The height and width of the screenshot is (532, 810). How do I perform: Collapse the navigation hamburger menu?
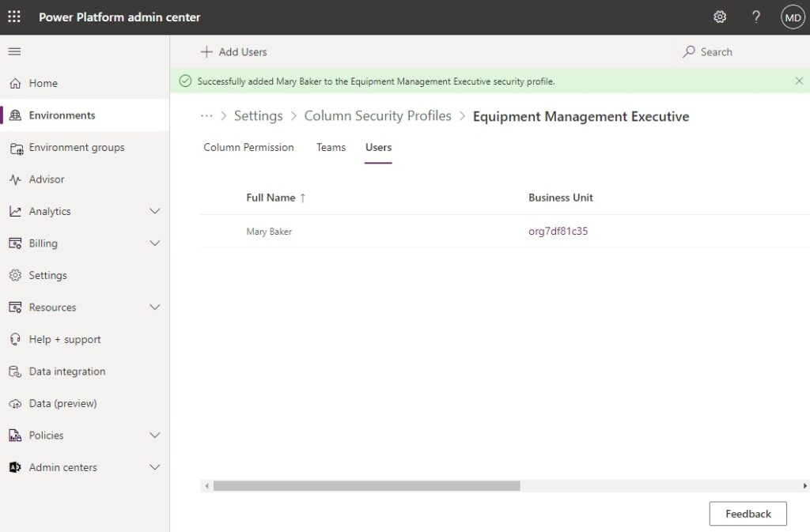[x=14, y=51]
